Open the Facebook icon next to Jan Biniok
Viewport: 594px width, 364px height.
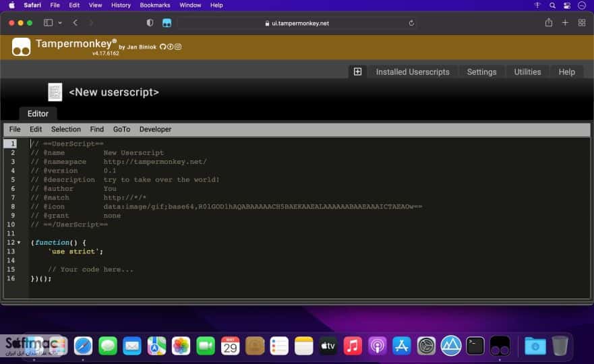171,47
